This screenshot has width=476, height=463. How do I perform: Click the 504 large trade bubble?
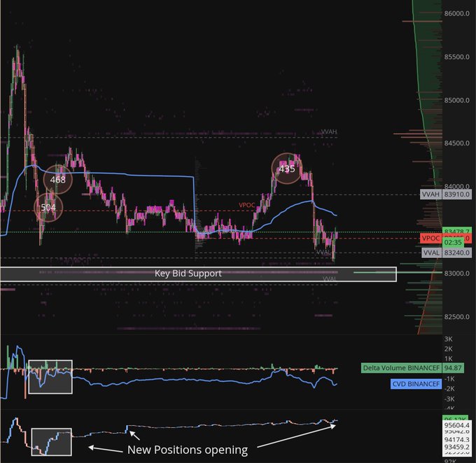pos(48,208)
